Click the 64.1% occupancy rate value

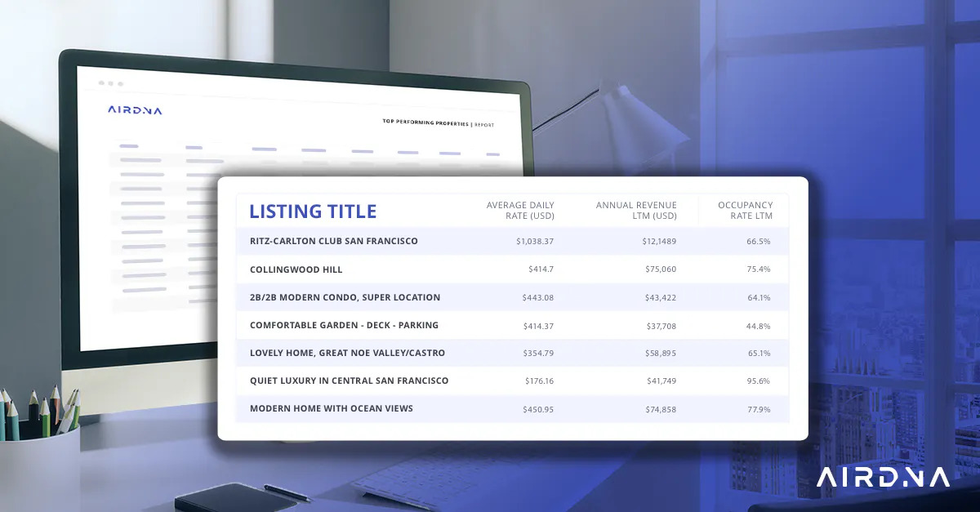pyautogui.click(x=759, y=297)
